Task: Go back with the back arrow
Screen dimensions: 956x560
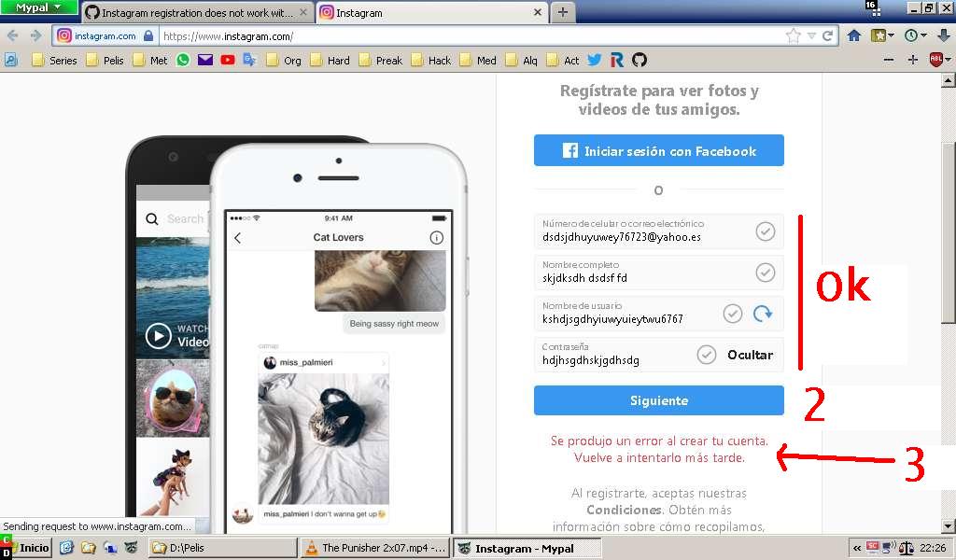Action: coord(13,36)
